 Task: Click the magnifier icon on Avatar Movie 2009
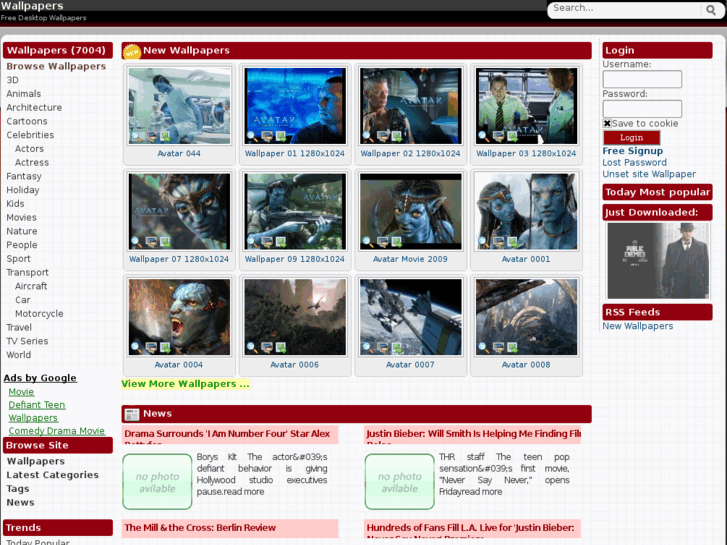coord(368,242)
